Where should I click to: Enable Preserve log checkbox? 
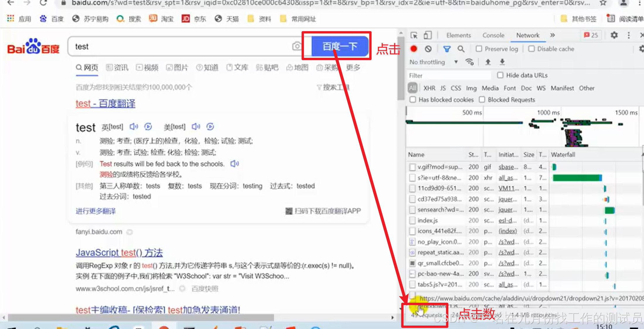coord(479,49)
